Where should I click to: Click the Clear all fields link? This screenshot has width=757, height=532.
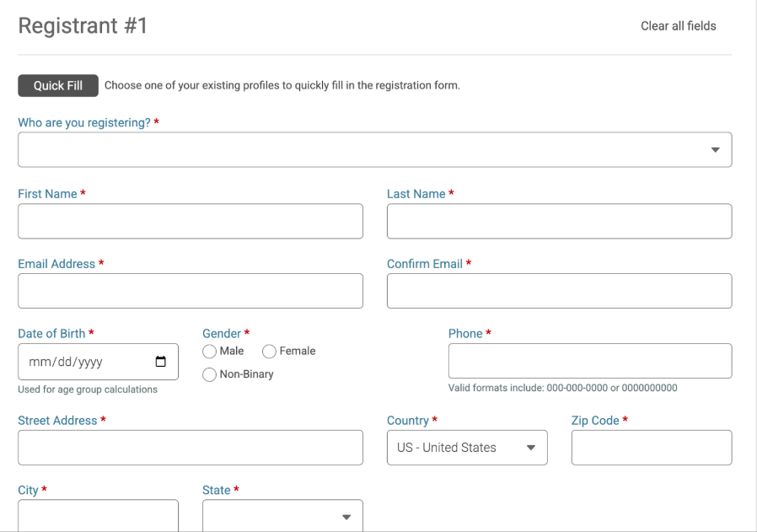[678, 26]
